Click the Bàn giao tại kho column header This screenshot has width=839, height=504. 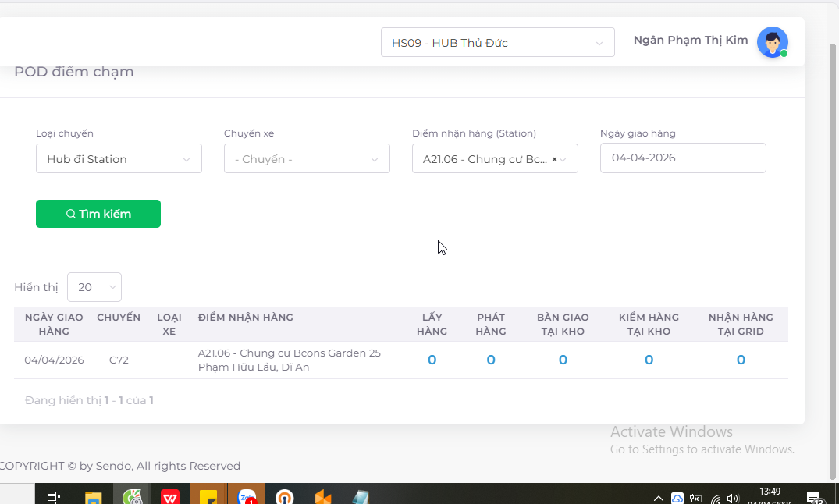pyautogui.click(x=563, y=325)
